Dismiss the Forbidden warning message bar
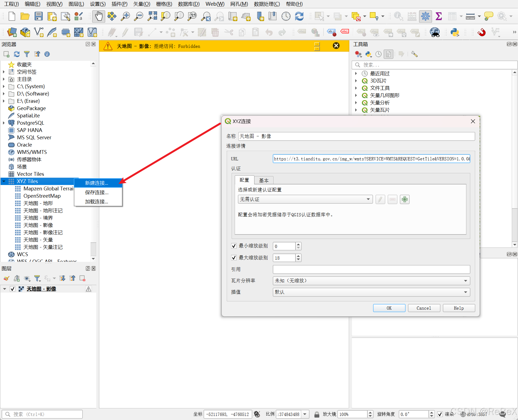The height and width of the screenshot is (420, 518). pyautogui.click(x=336, y=46)
